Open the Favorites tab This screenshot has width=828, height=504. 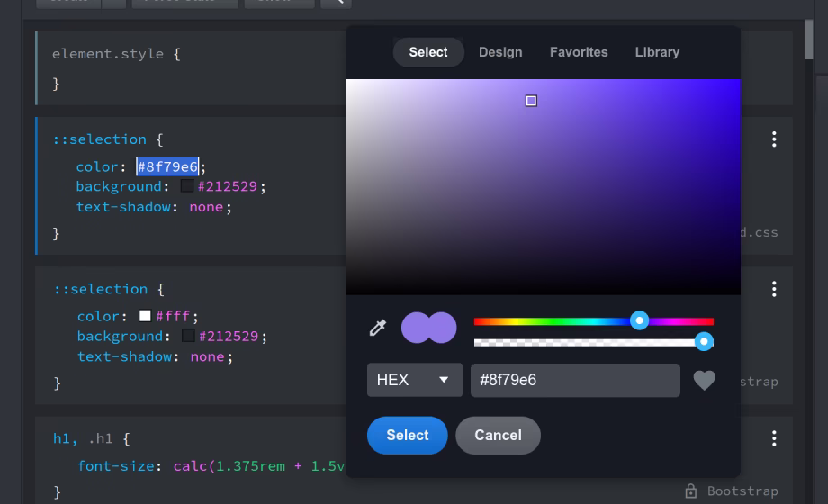(579, 52)
